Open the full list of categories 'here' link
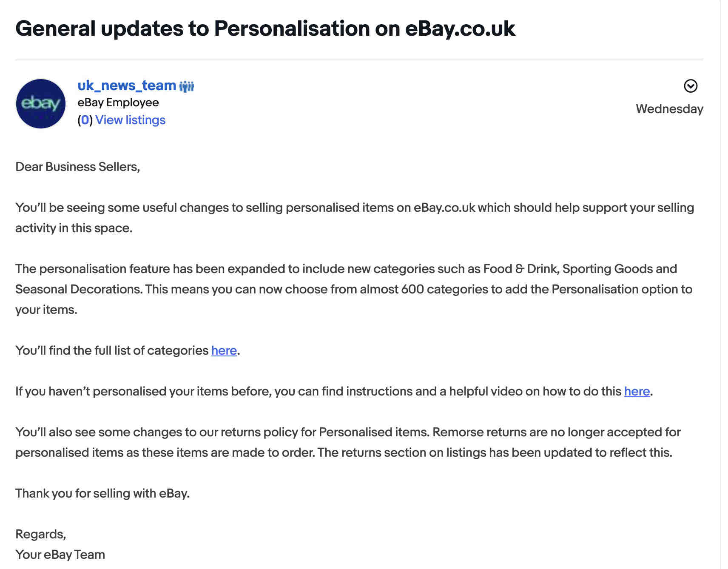The height and width of the screenshot is (569, 728). click(x=224, y=350)
